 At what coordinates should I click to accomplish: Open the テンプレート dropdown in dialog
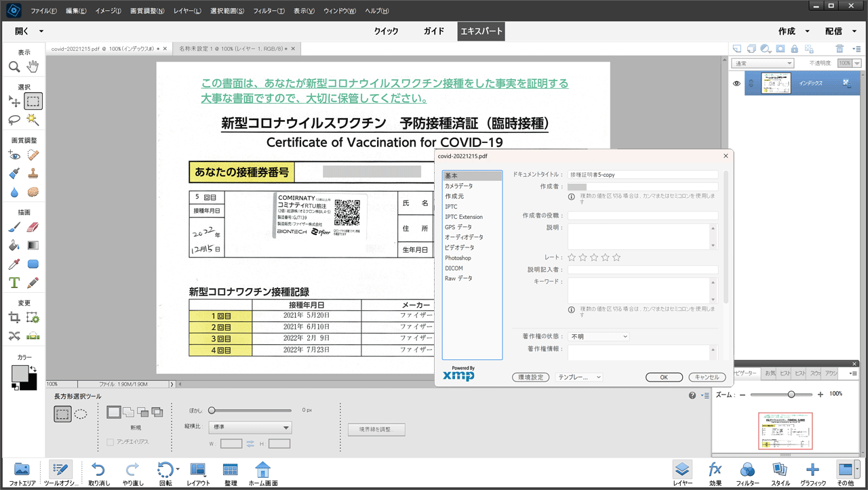pos(578,377)
